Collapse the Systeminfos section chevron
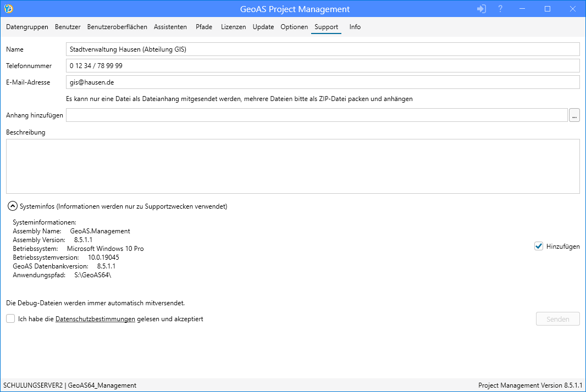The width and height of the screenshot is (586, 392). coord(12,206)
